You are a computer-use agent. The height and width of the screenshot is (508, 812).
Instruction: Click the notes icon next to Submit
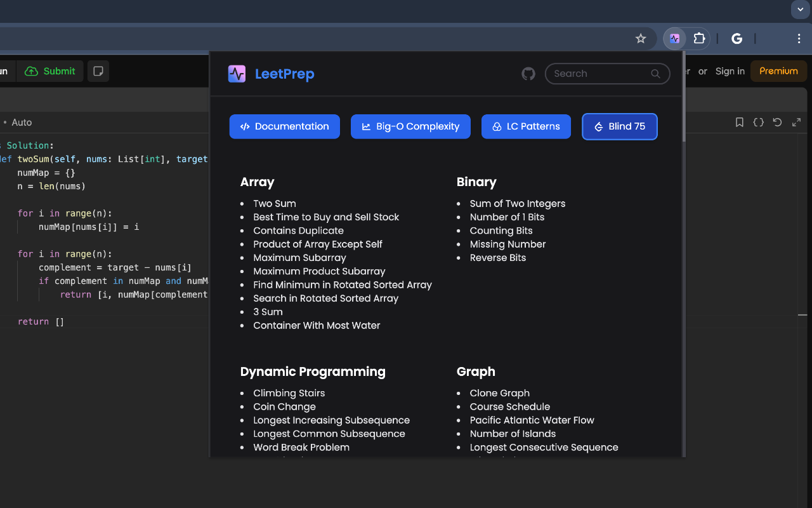pos(98,71)
